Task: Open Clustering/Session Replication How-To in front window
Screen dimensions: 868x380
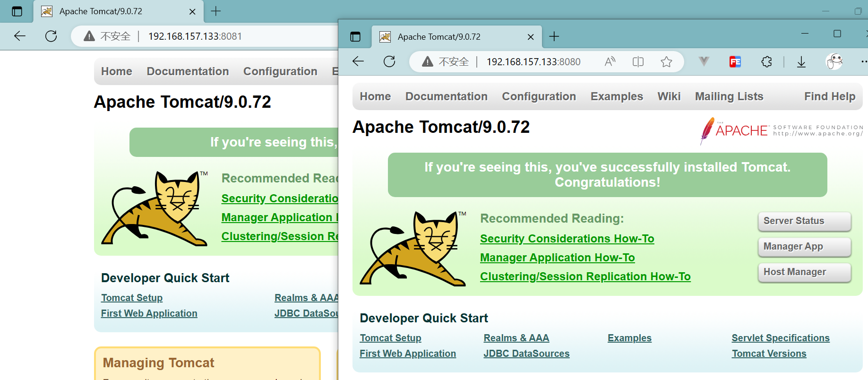Action: [x=585, y=276]
